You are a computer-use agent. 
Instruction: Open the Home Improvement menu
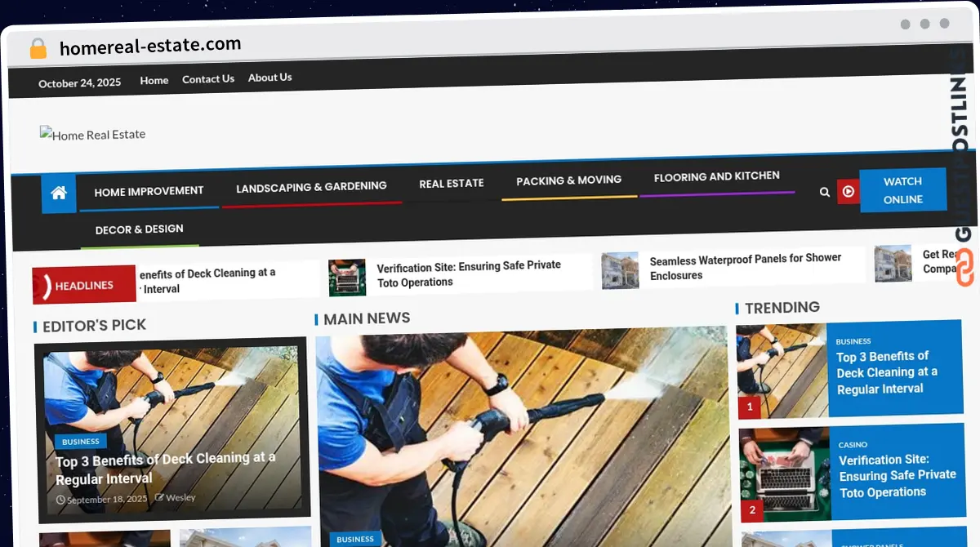149,192
